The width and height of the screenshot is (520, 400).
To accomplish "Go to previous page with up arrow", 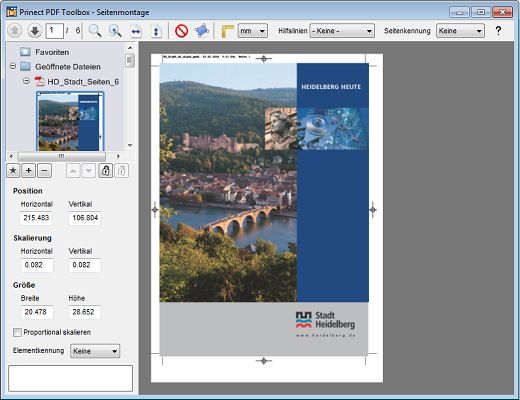I will click(14, 31).
